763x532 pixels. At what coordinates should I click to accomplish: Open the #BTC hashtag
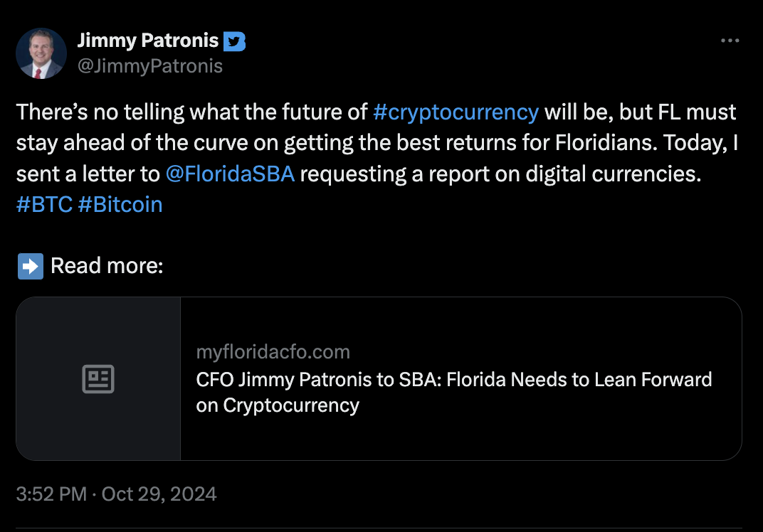pos(44,205)
